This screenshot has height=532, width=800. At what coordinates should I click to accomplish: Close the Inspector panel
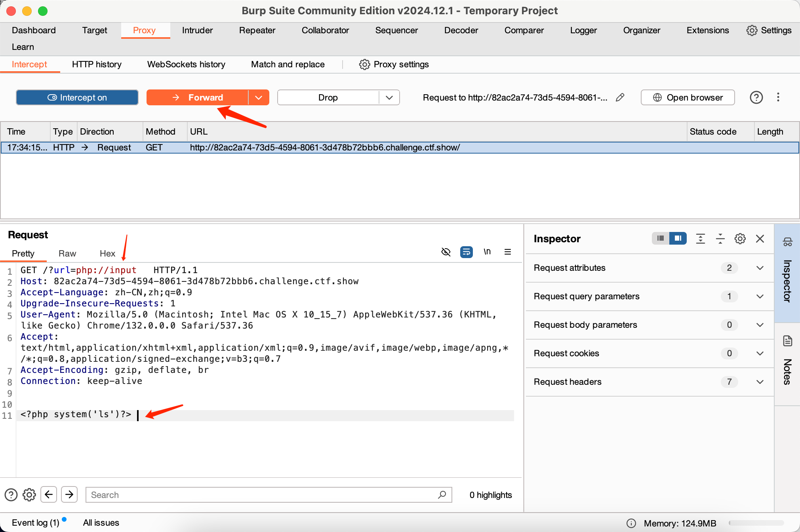coord(760,239)
